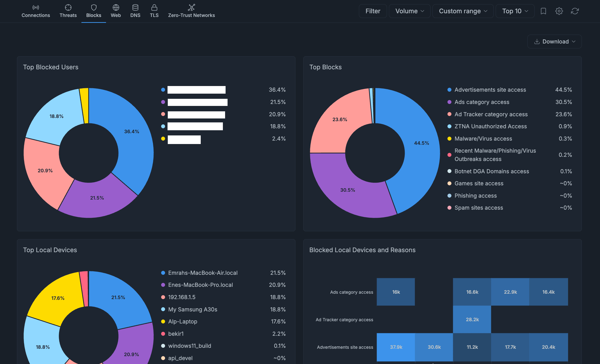Open the Download dropdown button
Image resolution: width=600 pixels, height=364 pixels.
coord(554,42)
